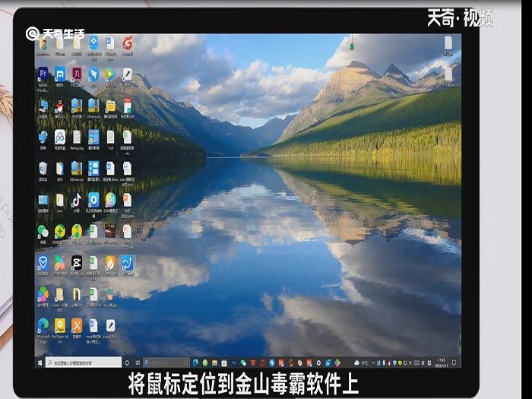Open the PDF file icon on the desktop
The image size is (532, 399).
point(127,106)
